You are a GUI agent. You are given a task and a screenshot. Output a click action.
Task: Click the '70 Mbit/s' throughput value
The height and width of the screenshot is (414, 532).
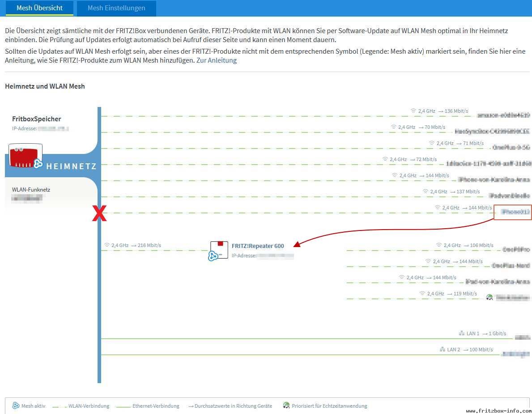(x=435, y=127)
